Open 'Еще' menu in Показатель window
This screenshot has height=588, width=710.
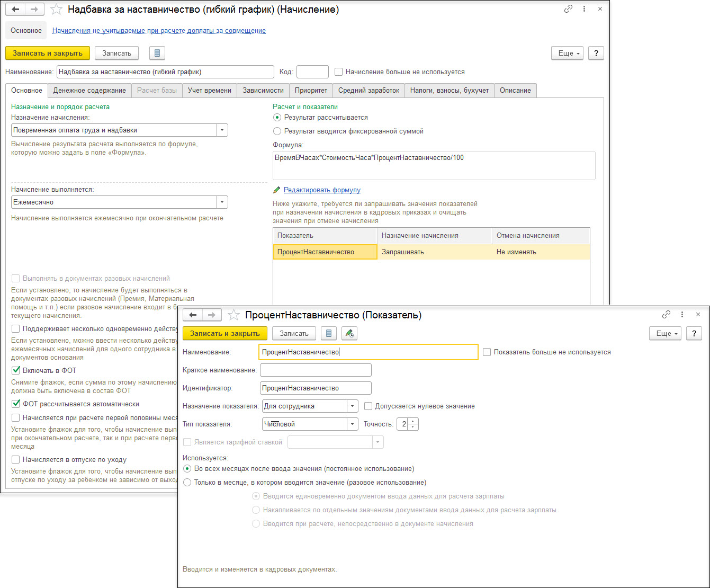click(665, 333)
